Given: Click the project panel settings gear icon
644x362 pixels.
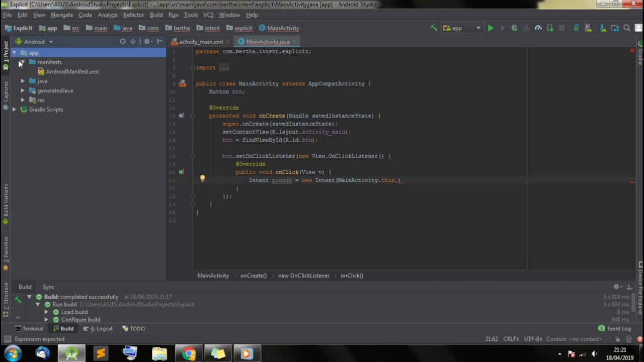Looking at the screenshot, I should point(147,42).
